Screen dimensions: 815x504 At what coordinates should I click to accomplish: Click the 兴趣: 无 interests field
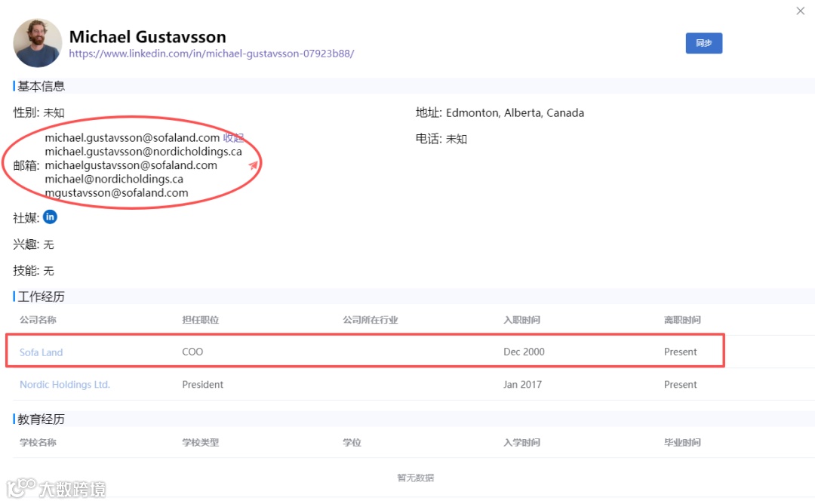click(34, 244)
